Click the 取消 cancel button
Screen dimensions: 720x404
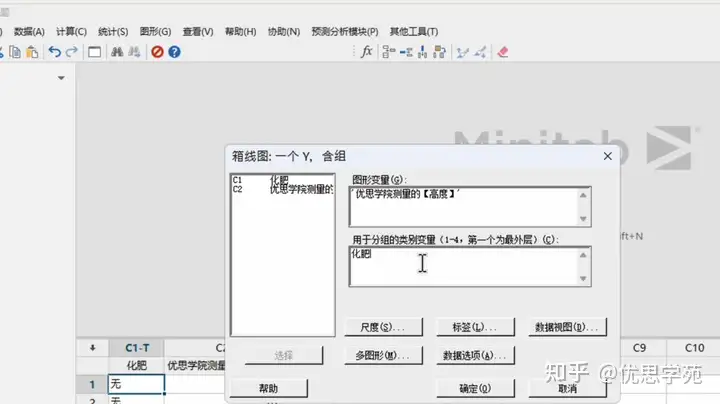[x=568, y=388]
